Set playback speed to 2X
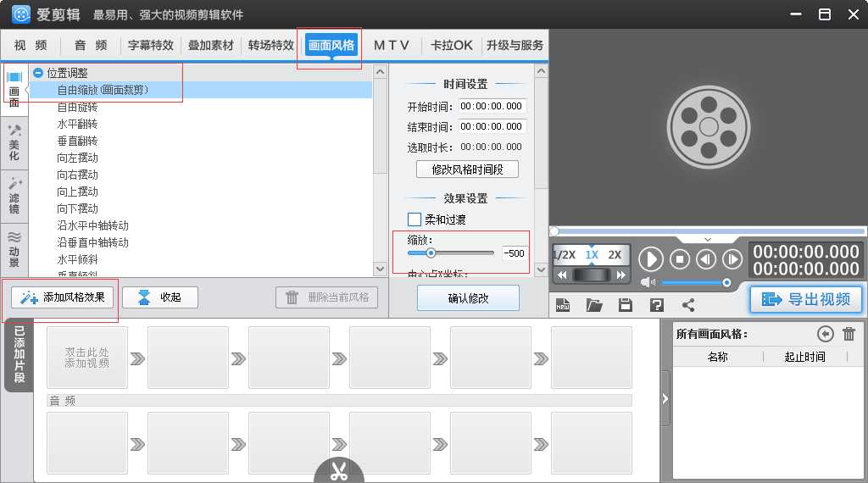Viewport: 868px width, 483px height. [615, 255]
